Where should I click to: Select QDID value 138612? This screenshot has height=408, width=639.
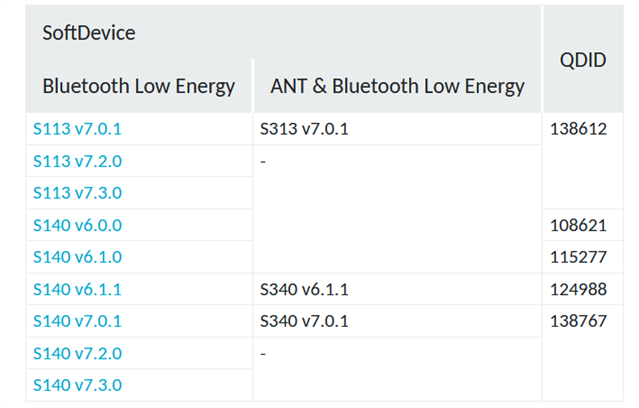tap(579, 129)
